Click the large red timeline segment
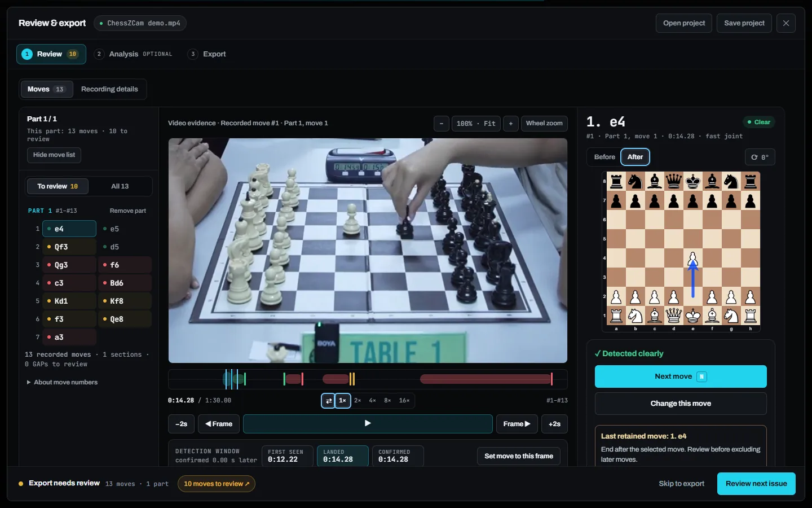 [486, 379]
